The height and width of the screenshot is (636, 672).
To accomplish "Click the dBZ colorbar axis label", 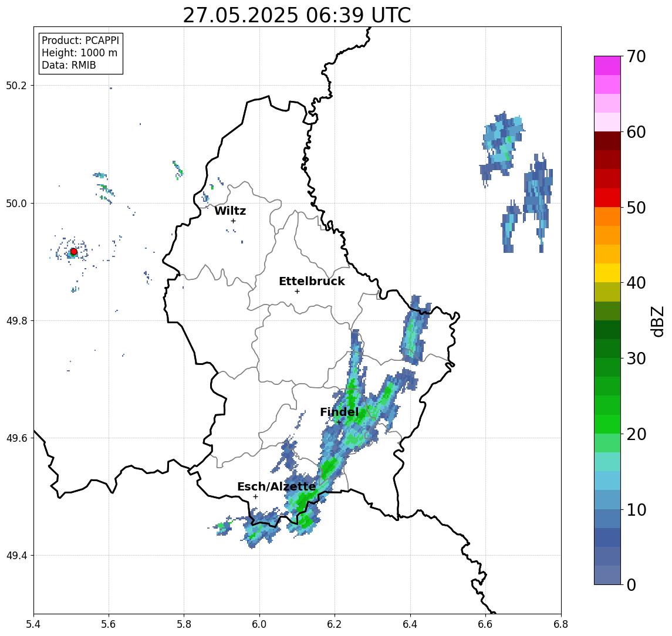I will [x=657, y=321].
